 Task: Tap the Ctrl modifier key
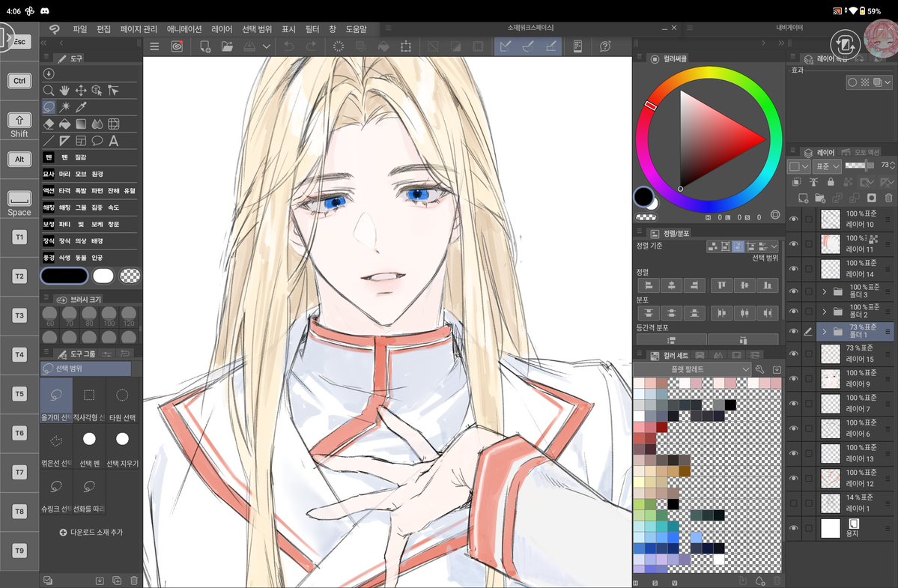(x=19, y=81)
